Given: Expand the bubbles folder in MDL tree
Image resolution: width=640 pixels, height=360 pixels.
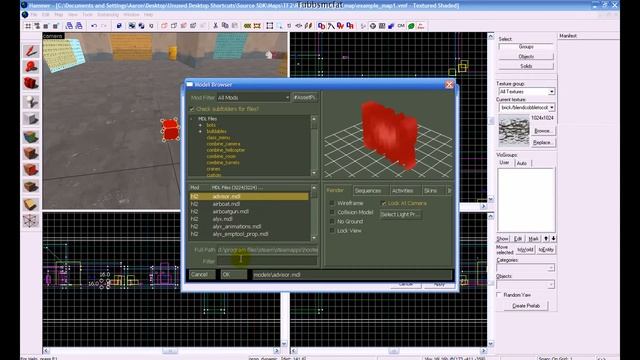Looking at the screenshot, I should coord(200,131).
